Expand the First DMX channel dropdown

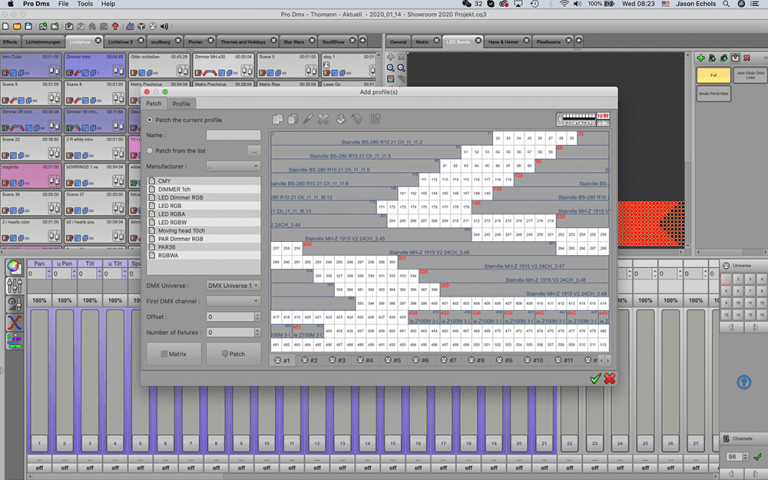pos(233,300)
